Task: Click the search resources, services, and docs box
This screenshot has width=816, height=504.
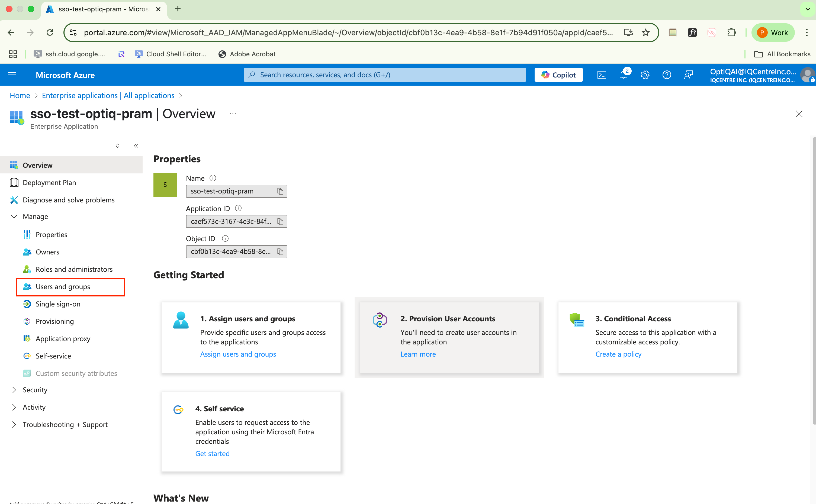Action: pyautogui.click(x=385, y=75)
